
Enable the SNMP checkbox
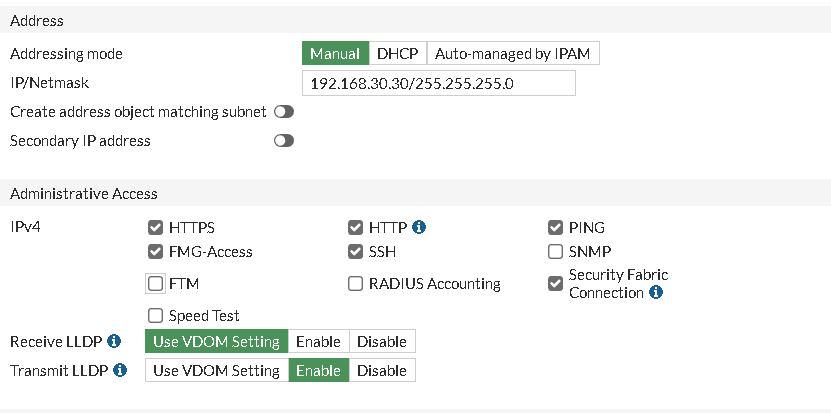pyautogui.click(x=555, y=252)
